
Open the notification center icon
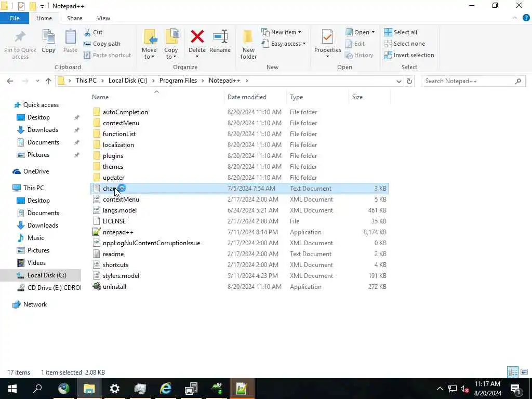pos(515,389)
